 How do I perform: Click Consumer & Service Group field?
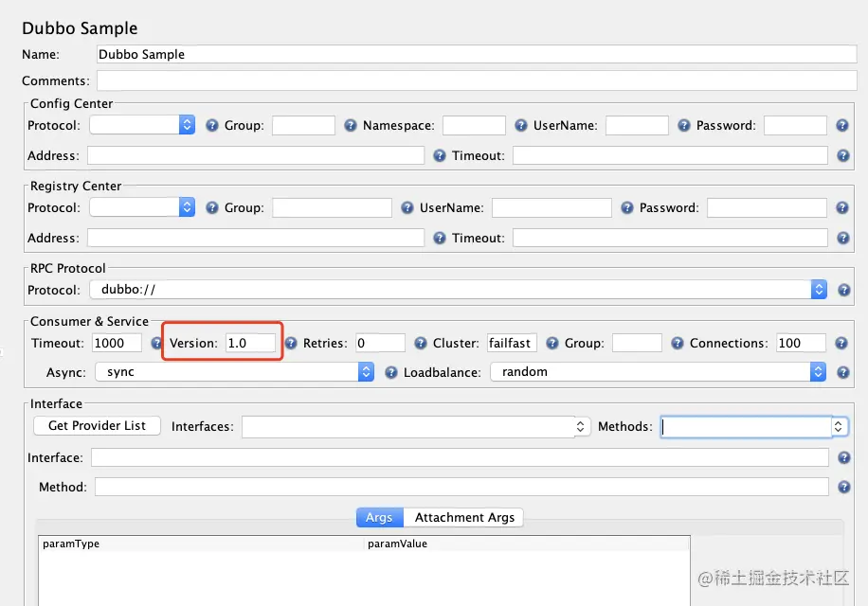637,343
